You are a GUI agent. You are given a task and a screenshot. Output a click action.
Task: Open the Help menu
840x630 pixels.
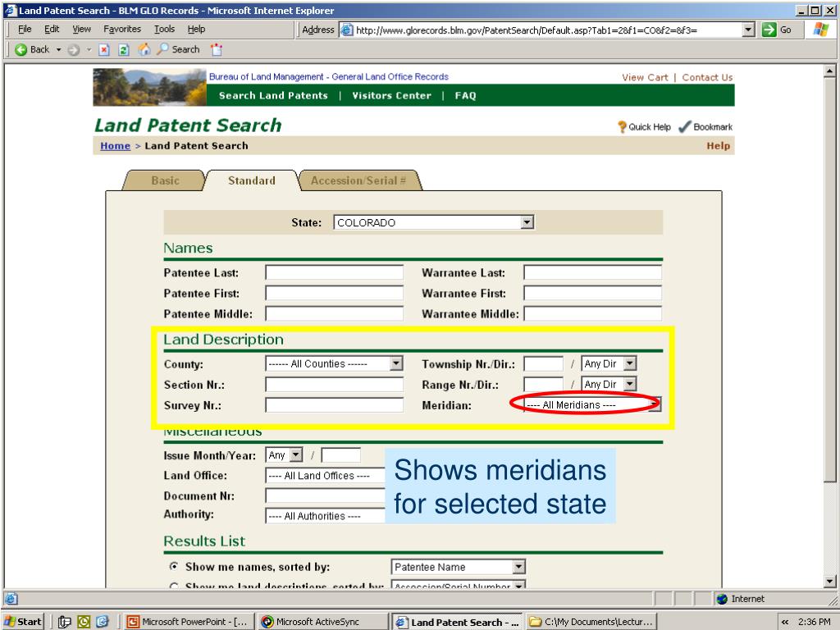pyautogui.click(x=196, y=29)
